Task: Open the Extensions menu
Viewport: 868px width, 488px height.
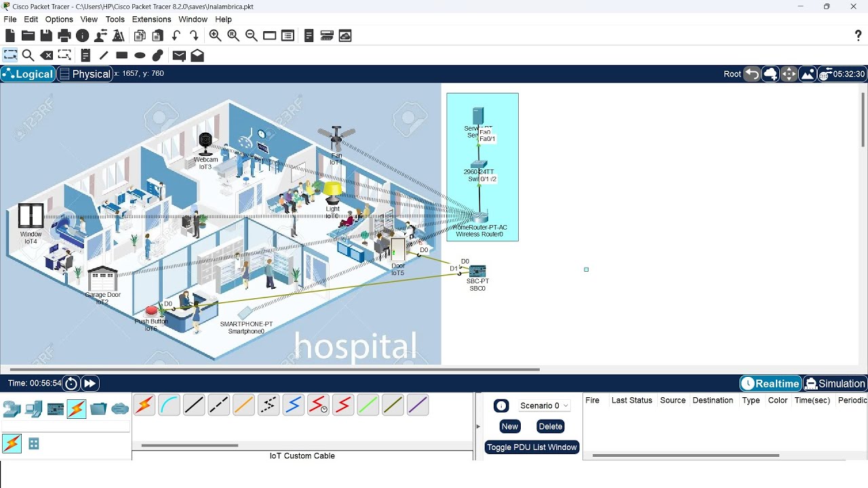Action: click(152, 20)
